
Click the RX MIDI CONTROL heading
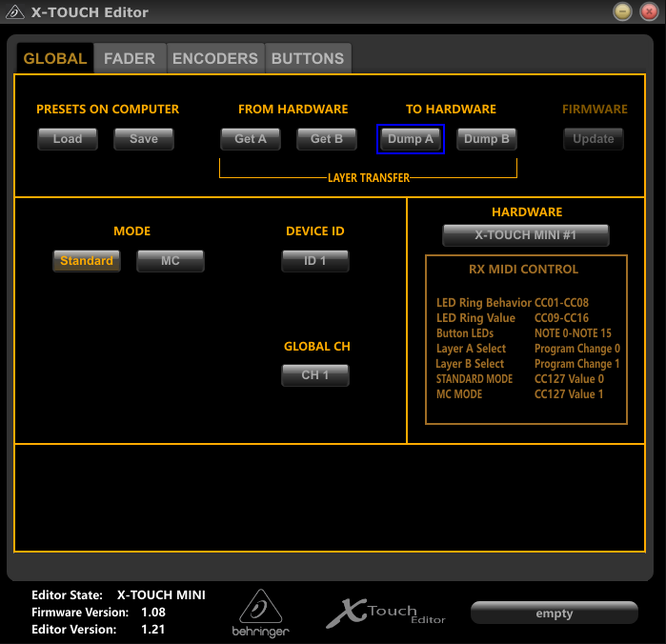point(524,269)
